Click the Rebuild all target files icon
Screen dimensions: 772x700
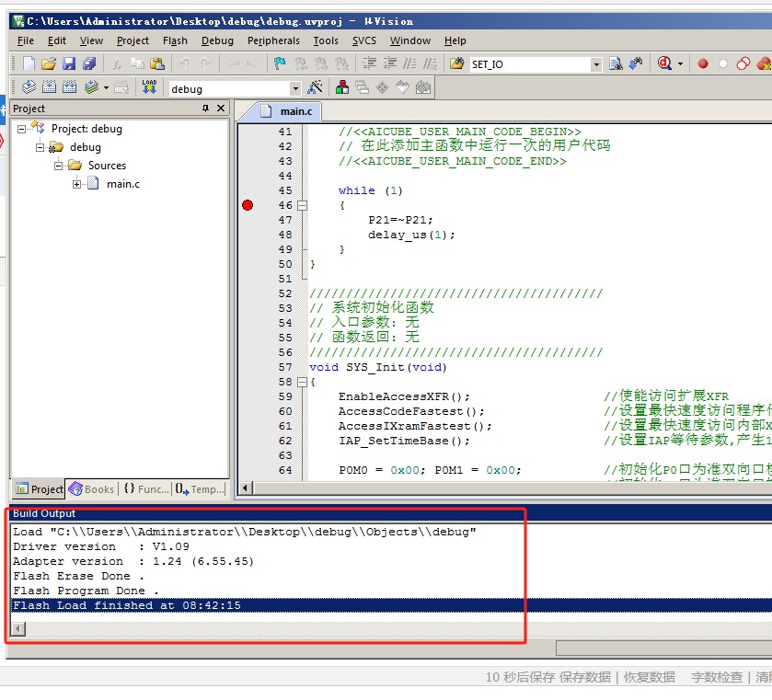pyautogui.click(x=69, y=87)
